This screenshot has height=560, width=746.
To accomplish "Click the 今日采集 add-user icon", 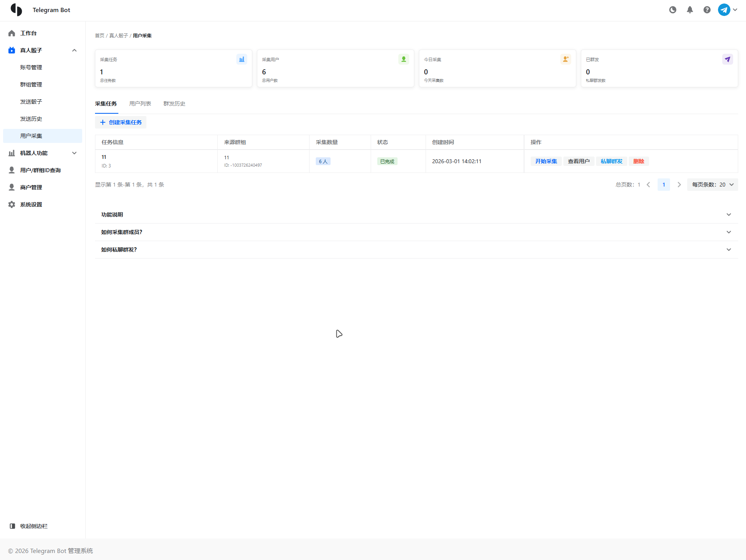I will pos(565,60).
